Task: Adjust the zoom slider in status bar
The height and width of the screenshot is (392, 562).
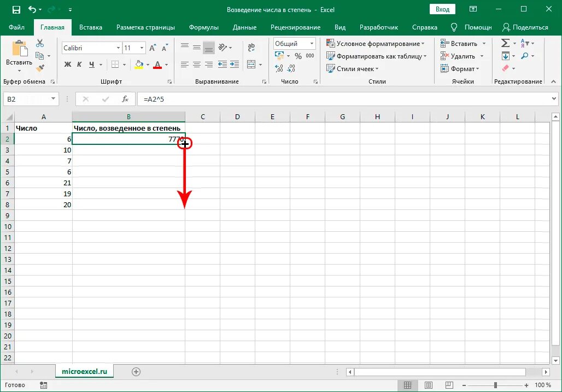Action: coord(495,385)
